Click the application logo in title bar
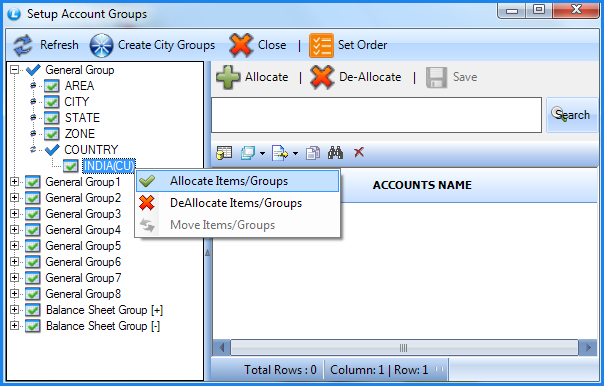Image resolution: width=604 pixels, height=386 pixels. [x=14, y=14]
